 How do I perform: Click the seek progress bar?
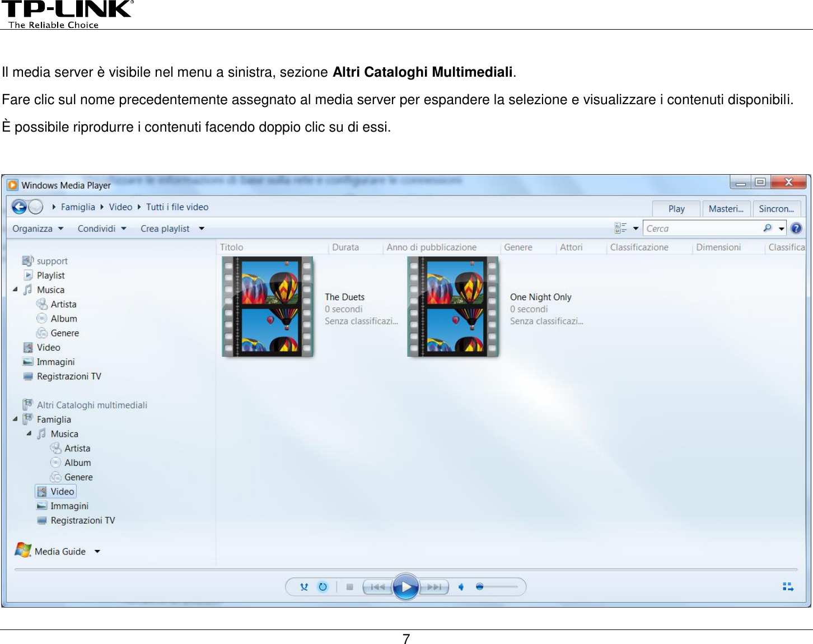point(406,570)
